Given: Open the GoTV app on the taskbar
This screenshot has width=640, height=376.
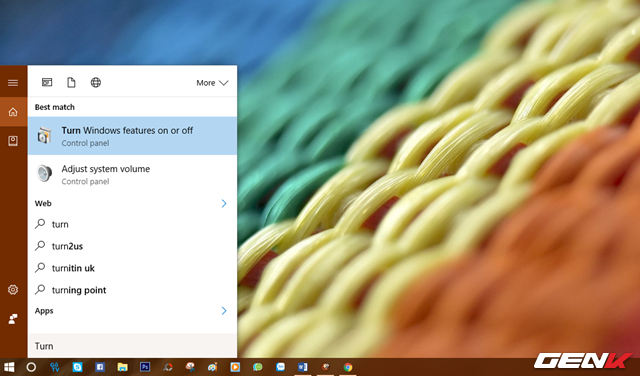Looking at the screenshot, I should click(x=54, y=367).
